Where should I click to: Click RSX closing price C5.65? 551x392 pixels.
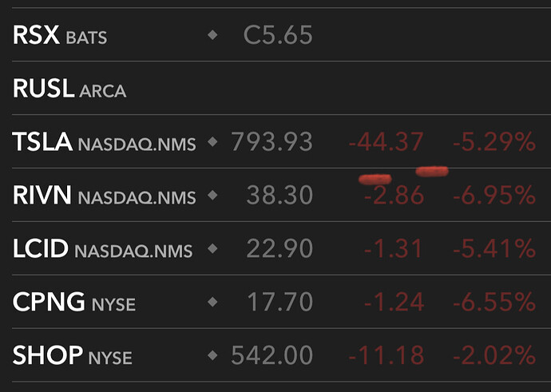click(x=278, y=35)
